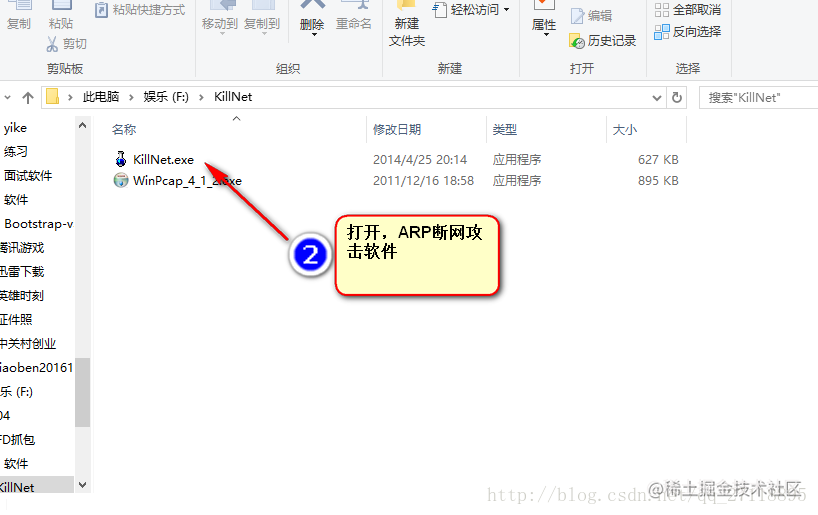The height and width of the screenshot is (515, 818).
Task: Click the navigation pane scroll-up arrow
Action: pos(82,125)
